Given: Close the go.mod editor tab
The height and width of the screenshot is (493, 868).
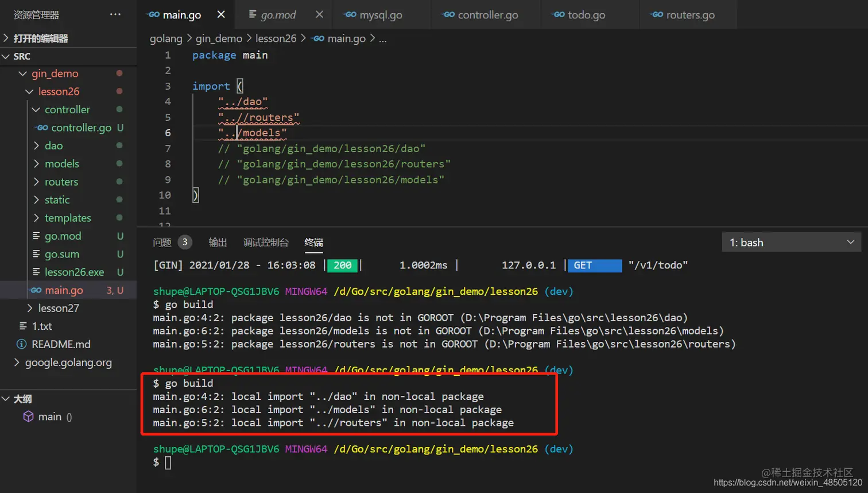Looking at the screenshot, I should [319, 14].
